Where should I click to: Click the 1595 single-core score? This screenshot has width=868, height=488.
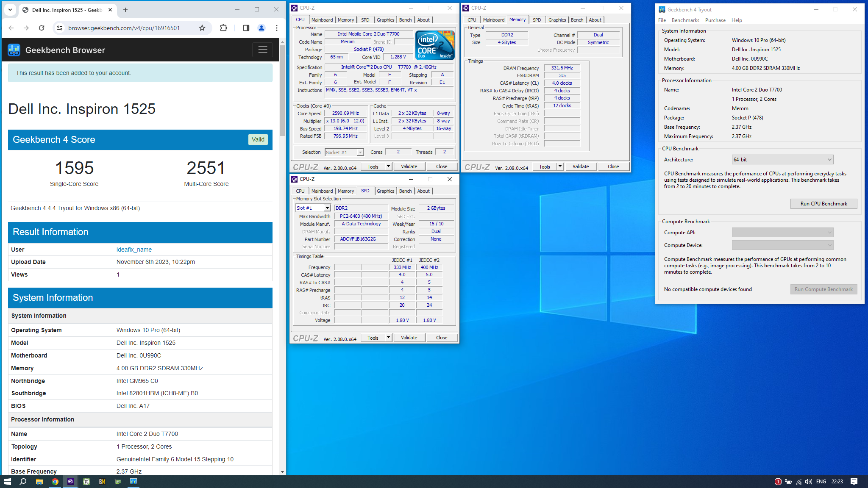[x=74, y=168]
